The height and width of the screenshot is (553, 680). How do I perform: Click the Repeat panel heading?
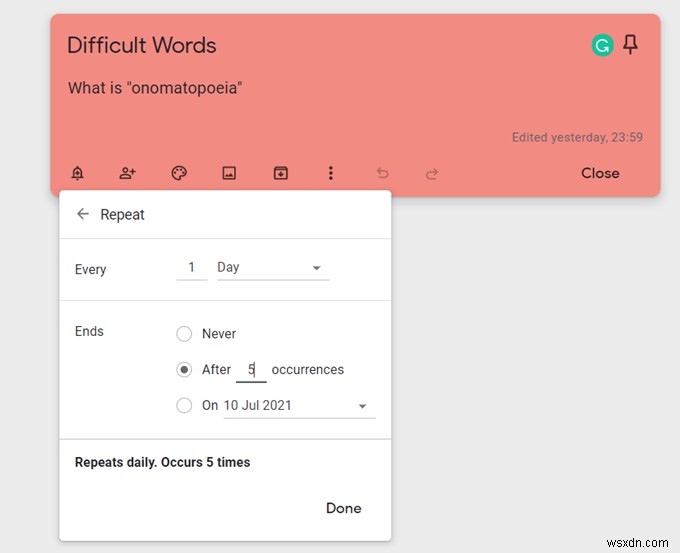(122, 215)
